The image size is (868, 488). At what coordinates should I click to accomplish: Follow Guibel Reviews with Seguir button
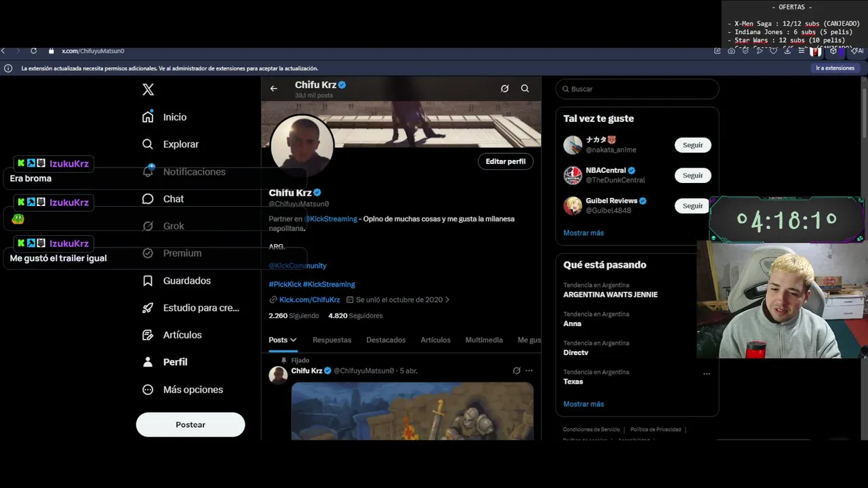pyautogui.click(x=692, y=206)
